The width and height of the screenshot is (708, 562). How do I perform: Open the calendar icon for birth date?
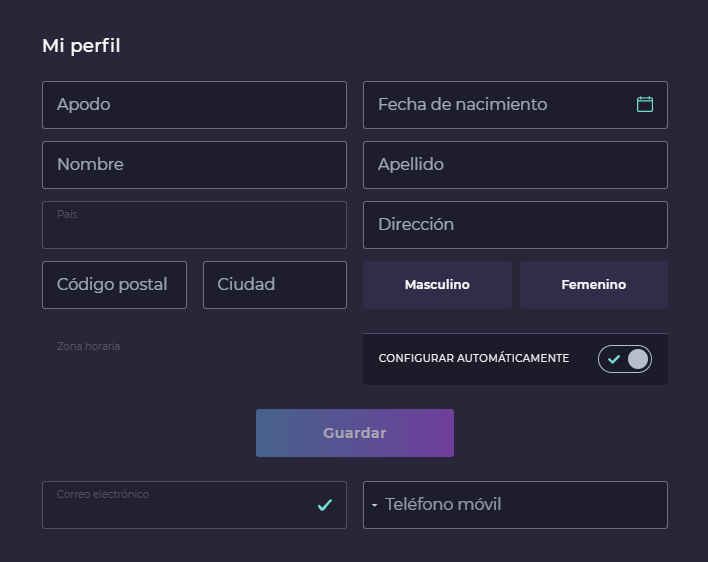645,104
